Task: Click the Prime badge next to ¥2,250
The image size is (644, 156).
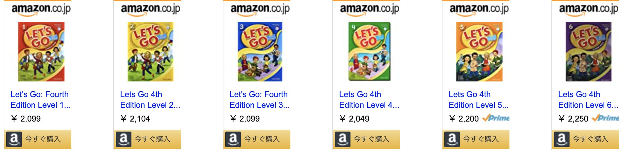Action: point(605,118)
